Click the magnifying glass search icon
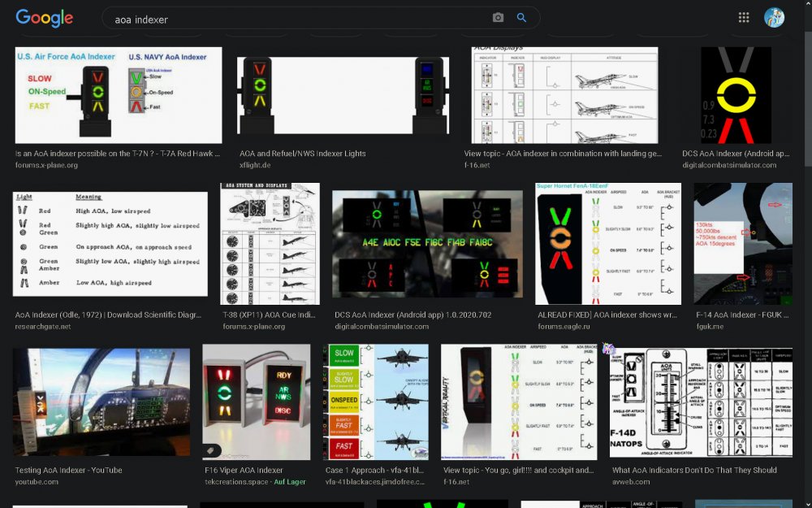 coord(521,16)
